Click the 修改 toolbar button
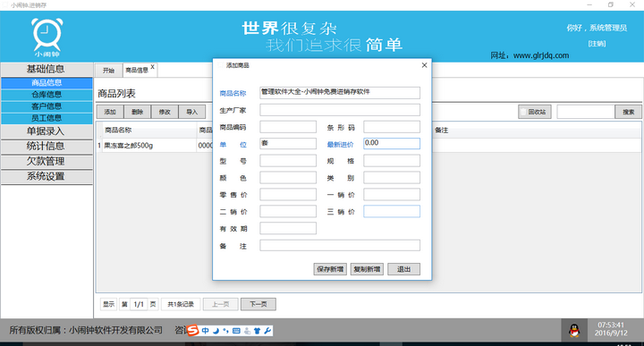The height and width of the screenshot is (346, 644). (165, 112)
